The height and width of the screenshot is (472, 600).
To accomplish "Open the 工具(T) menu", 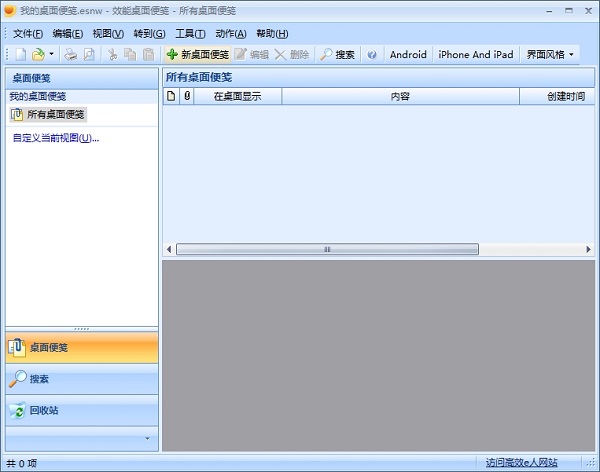I will pos(190,33).
